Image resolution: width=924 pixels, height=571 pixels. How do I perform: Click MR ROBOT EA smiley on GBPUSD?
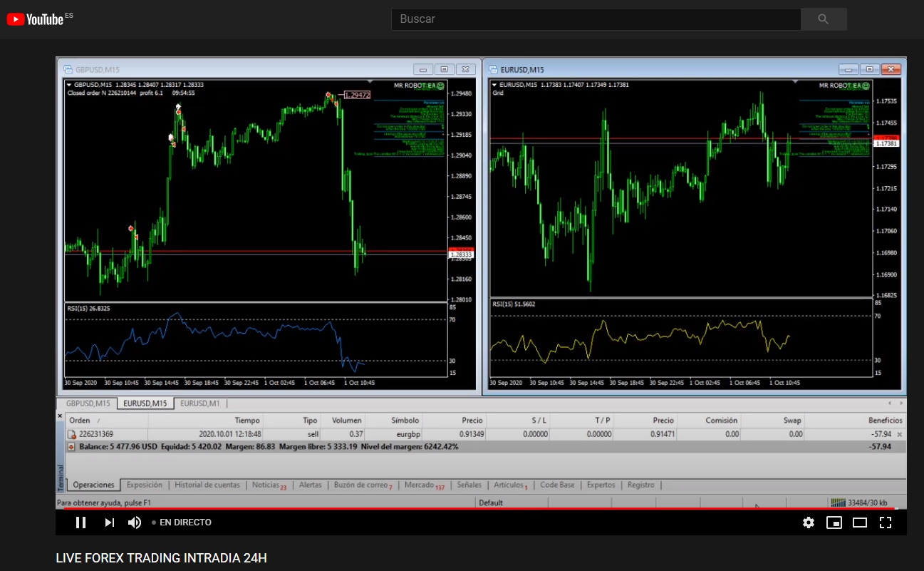[x=440, y=86]
